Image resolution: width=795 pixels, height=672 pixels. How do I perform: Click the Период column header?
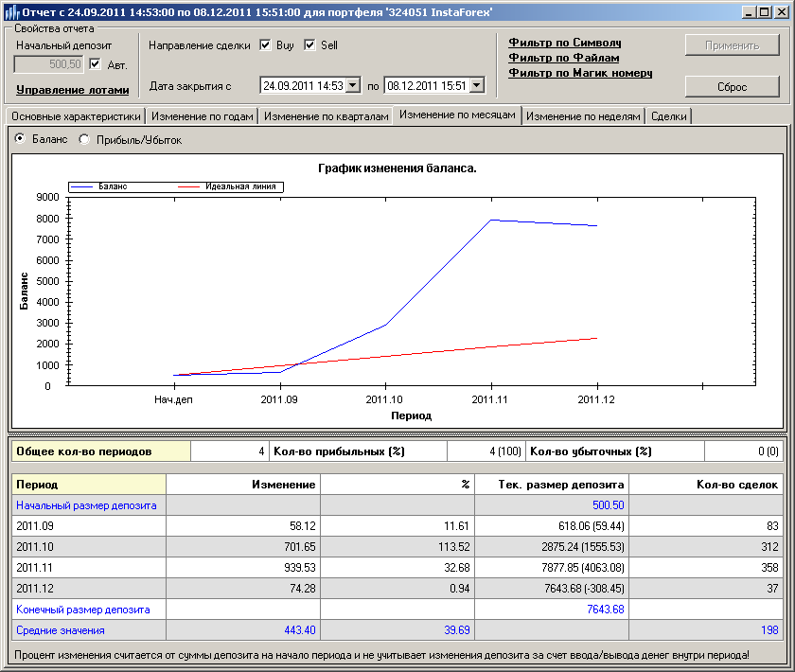coord(89,485)
